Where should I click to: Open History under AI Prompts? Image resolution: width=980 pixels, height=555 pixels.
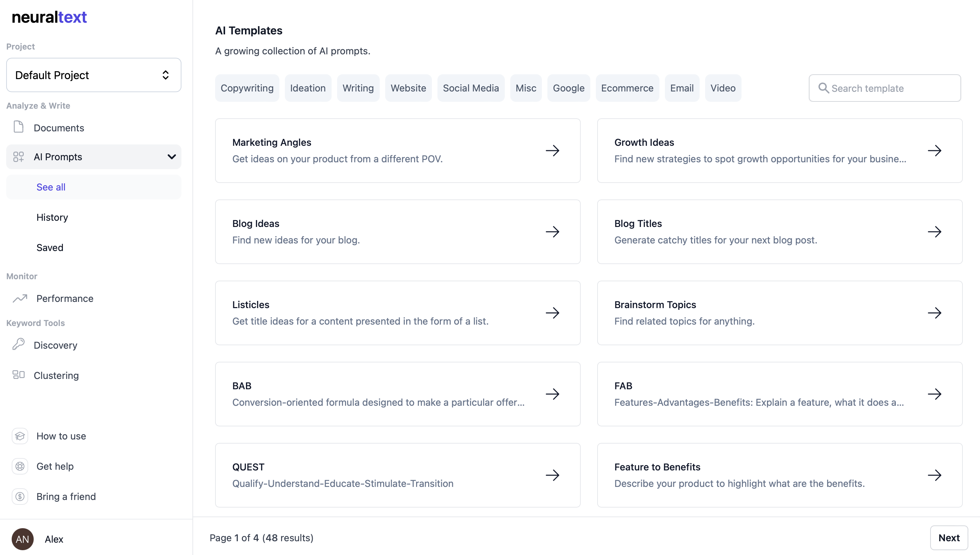(52, 217)
